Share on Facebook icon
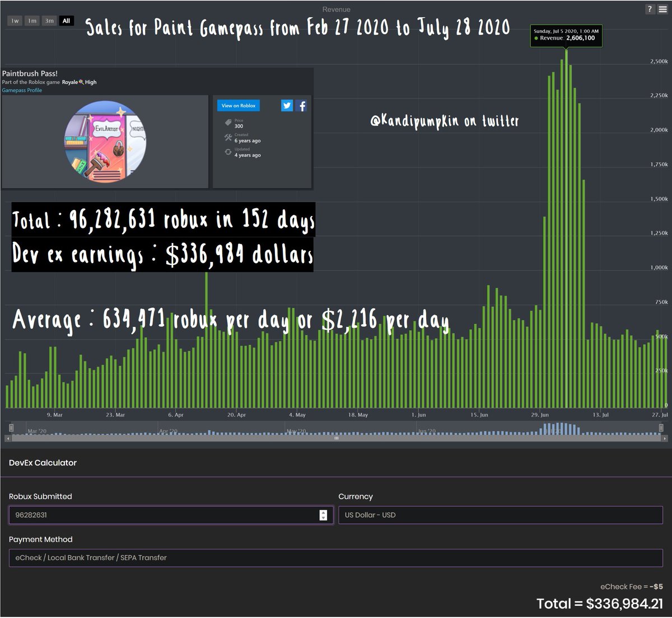The height and width of the screenshot is (618, 672). [x=301, y=105]
